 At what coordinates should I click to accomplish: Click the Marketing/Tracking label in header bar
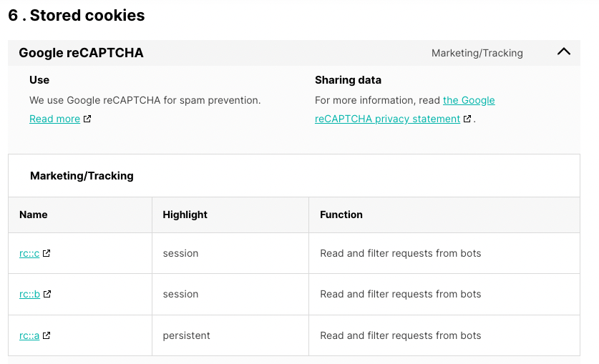[477, 53]
